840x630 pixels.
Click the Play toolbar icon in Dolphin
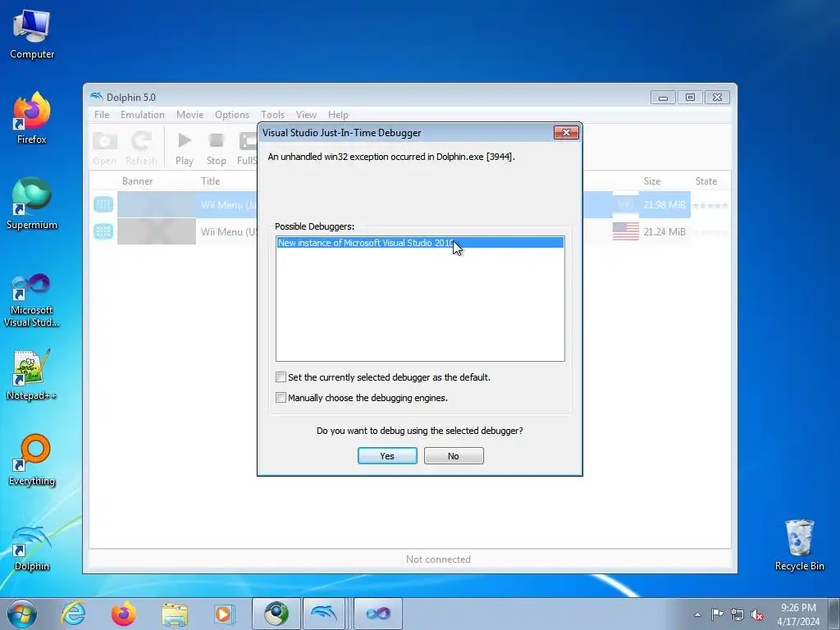[x=185, y=148]
